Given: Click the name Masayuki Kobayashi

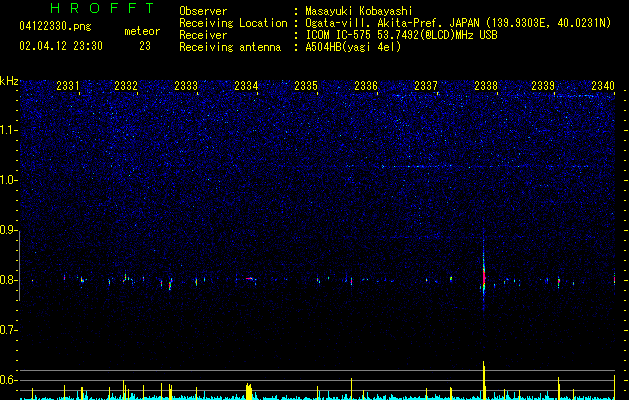Looking at the screenshot, I should click(x=359, y=11).
